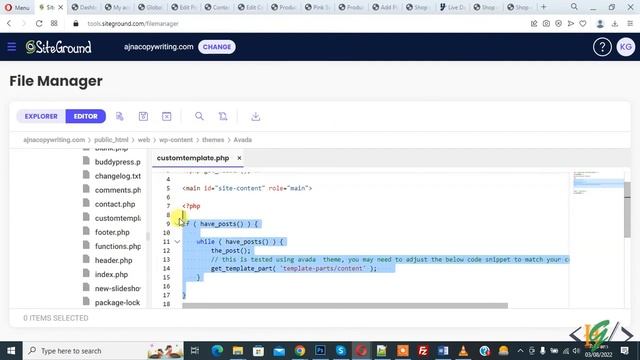Click the CHANGE site button
This screenshot has width=640, height=360.
click(x=217, y=47)
